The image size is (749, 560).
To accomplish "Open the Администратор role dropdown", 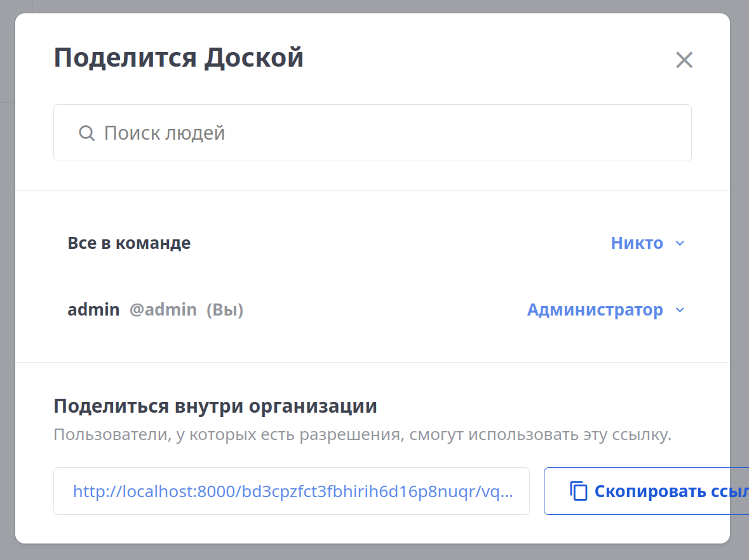I will click(595, 310).
